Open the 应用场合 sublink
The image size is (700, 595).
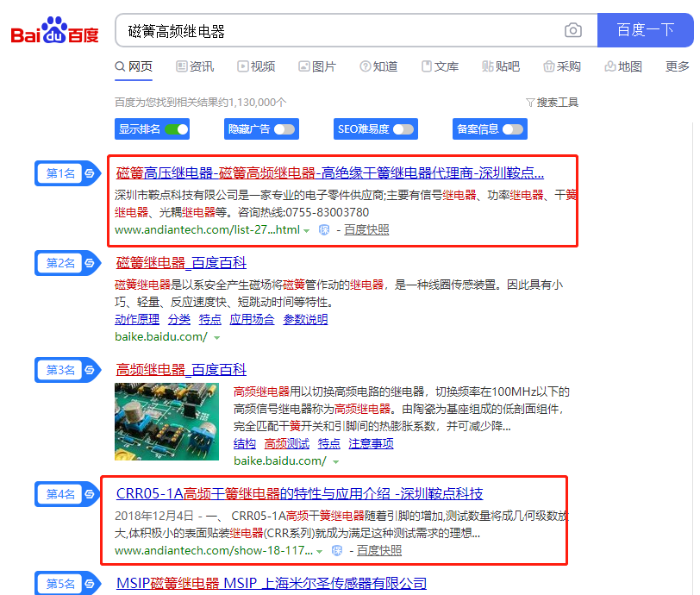click(253, 319)
